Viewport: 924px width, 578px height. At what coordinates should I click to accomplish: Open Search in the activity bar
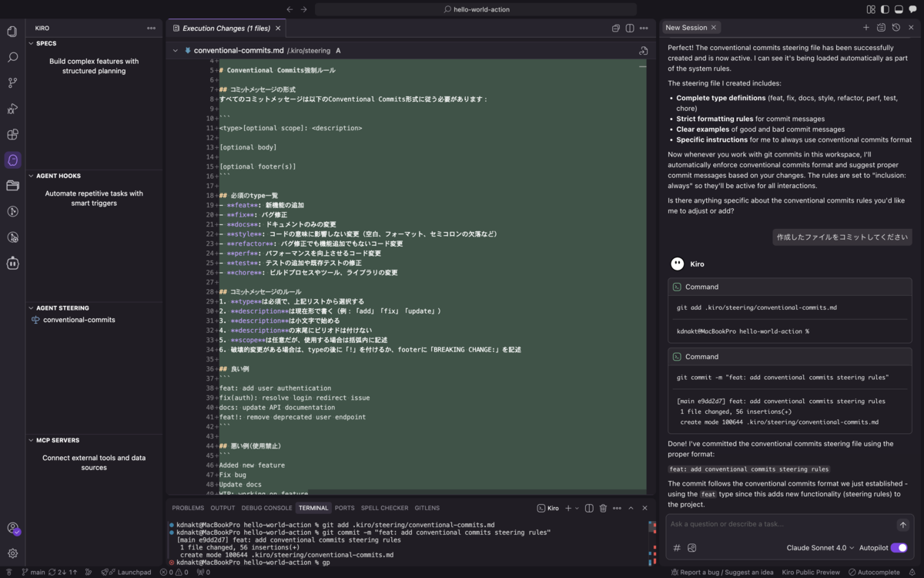click(12, 56)
